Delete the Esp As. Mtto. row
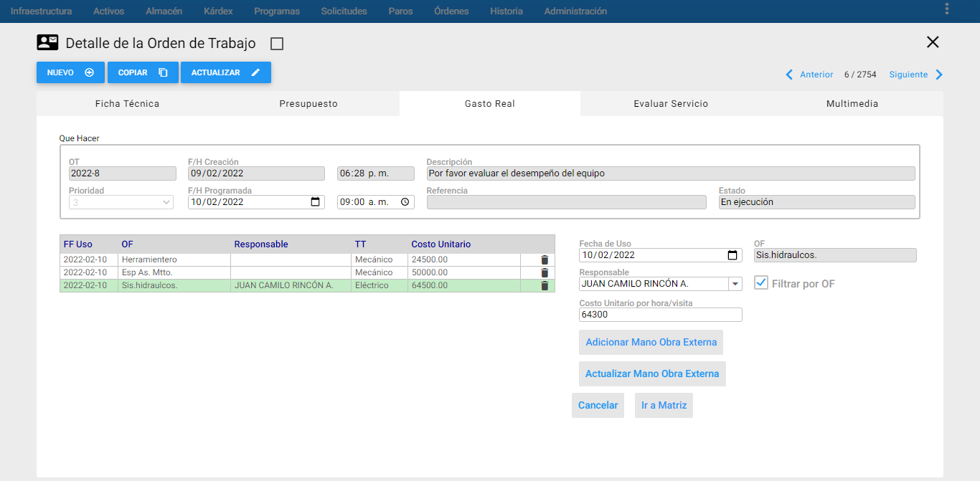The image size is (980, 481). [x=545, y=272]
